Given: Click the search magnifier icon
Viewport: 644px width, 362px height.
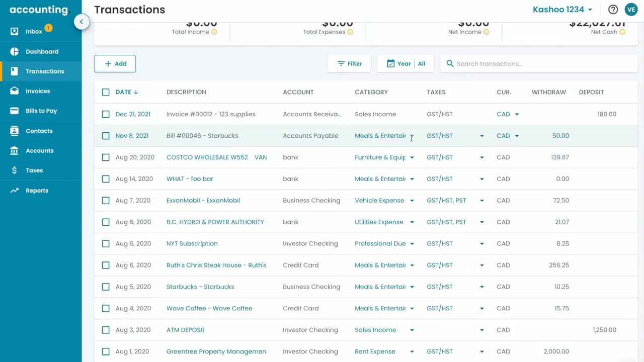Looking at the screenshot, I should click(450, 64).
